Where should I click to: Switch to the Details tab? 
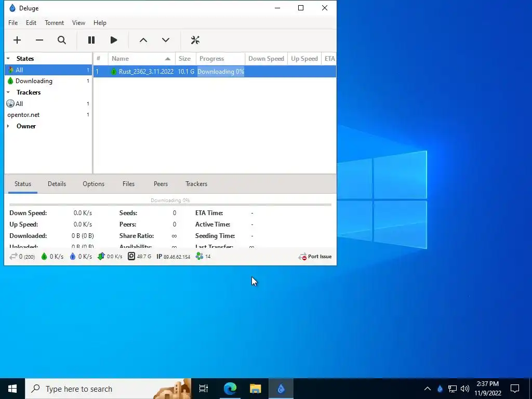click(57, 184)
